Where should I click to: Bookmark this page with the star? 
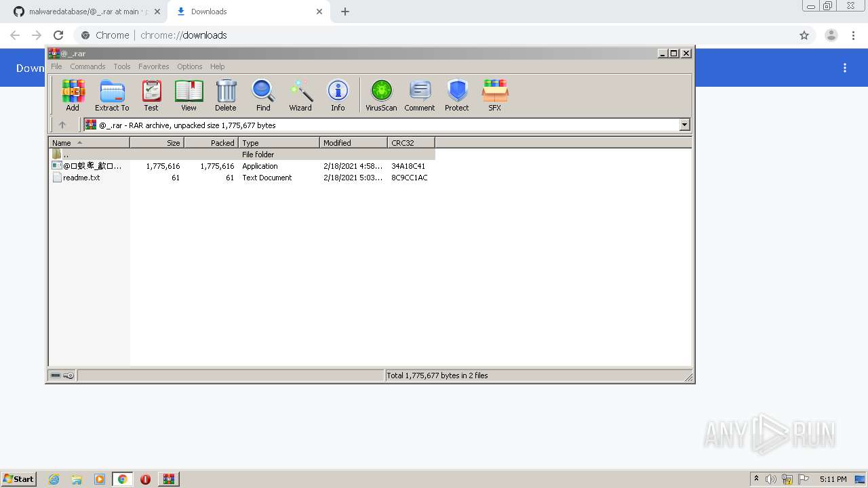804,35
